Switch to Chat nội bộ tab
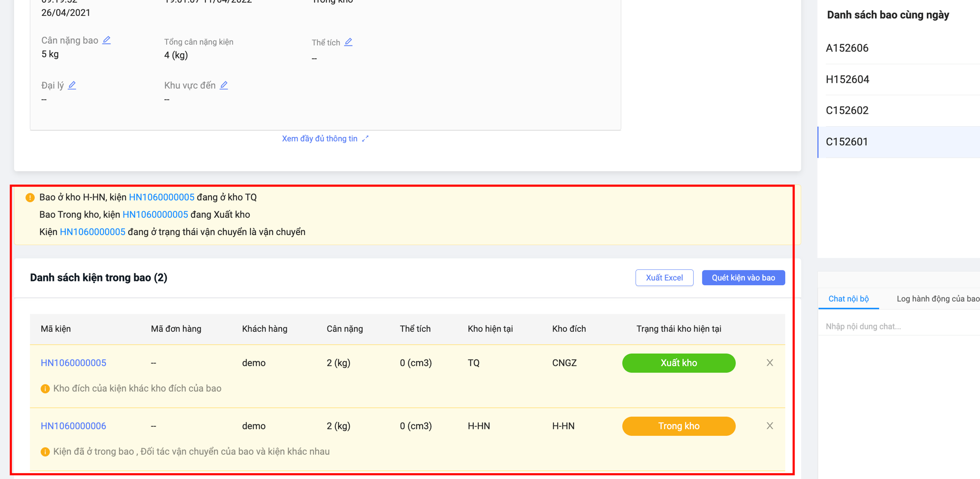 coord(849,299)
